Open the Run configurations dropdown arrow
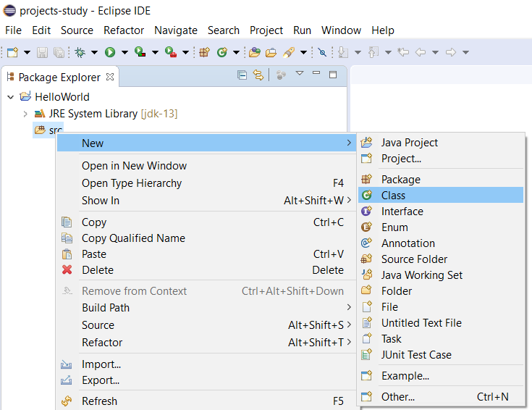Image resolution: width=532 pixels, height=410 pixels. click(124, 53)
